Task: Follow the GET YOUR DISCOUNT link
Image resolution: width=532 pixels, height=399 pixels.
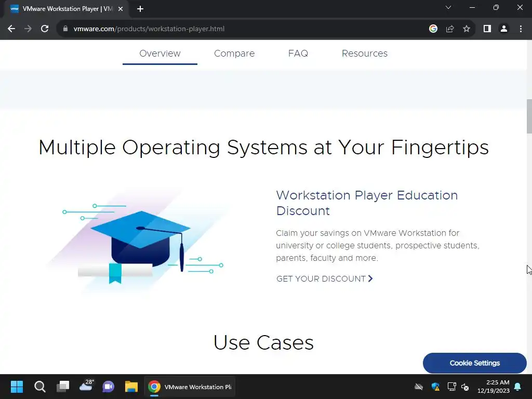Action: [324, 278]
